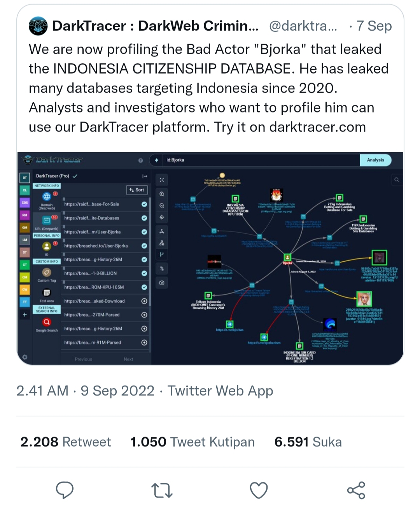Click the id:Bjorka search input field
420x507 pixels.
(261, 160)
